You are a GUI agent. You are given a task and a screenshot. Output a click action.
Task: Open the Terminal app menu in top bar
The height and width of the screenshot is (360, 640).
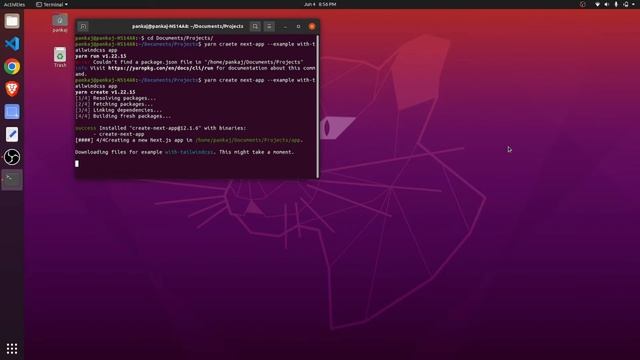pyautogui.click(x=52, y=4)
